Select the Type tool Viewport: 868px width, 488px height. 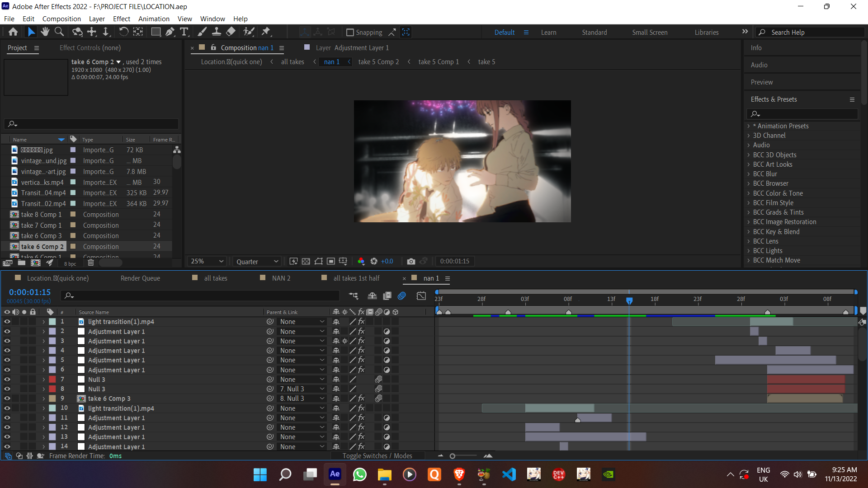[184, 32]
